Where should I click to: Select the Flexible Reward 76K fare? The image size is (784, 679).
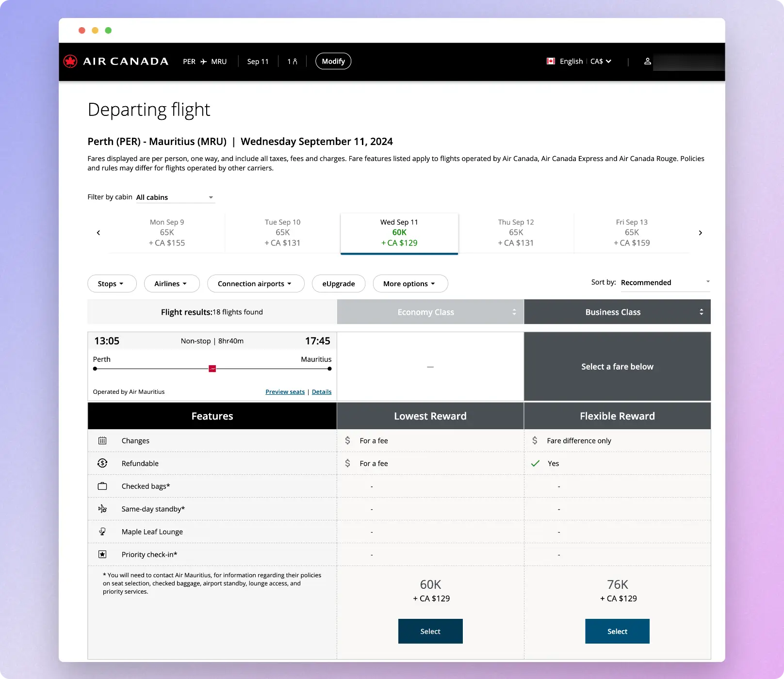pos(617,631)
